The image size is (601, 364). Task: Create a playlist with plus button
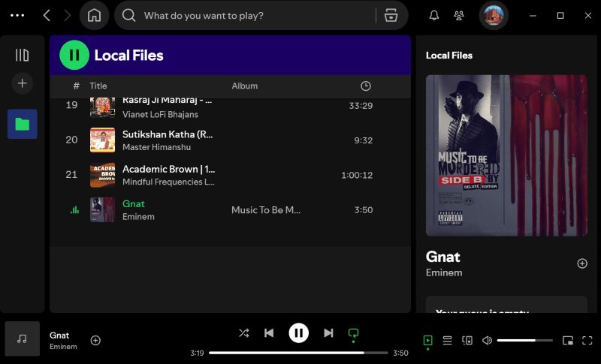pos(23,83)
